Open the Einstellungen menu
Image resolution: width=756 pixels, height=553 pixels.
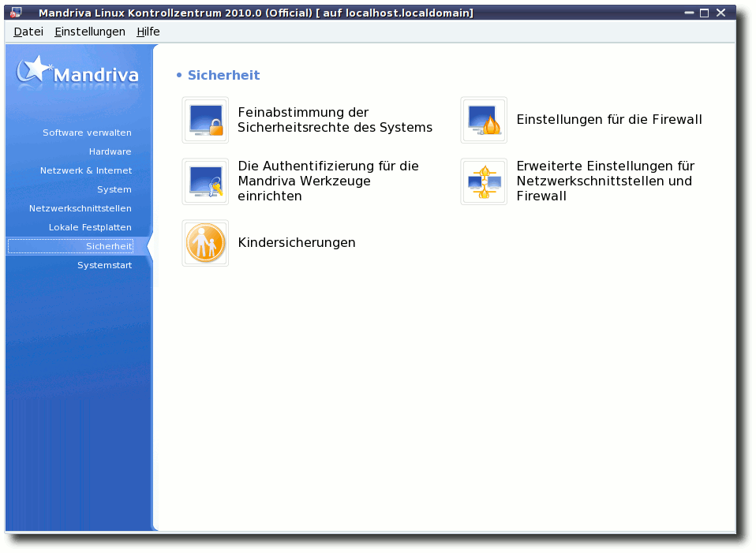[90, 32]
